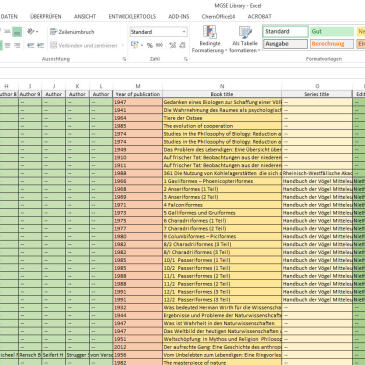Expand accounting format currency arrow
Viewport: 365px width, 365px height.
point(142,45)
